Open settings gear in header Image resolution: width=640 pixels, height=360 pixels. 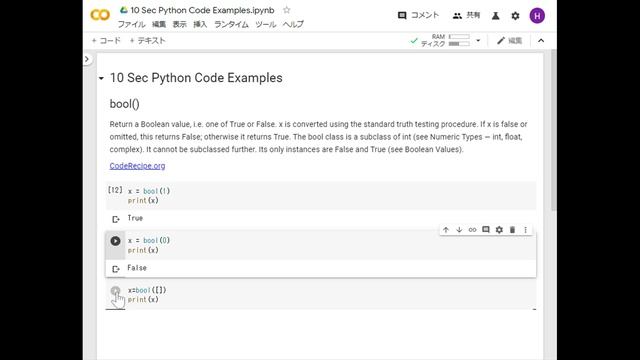pos(516,16)
